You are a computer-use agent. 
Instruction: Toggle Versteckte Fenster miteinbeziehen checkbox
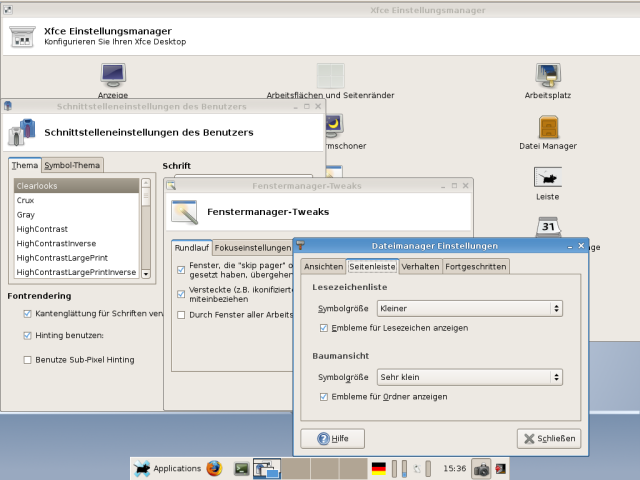coord(181,294)
